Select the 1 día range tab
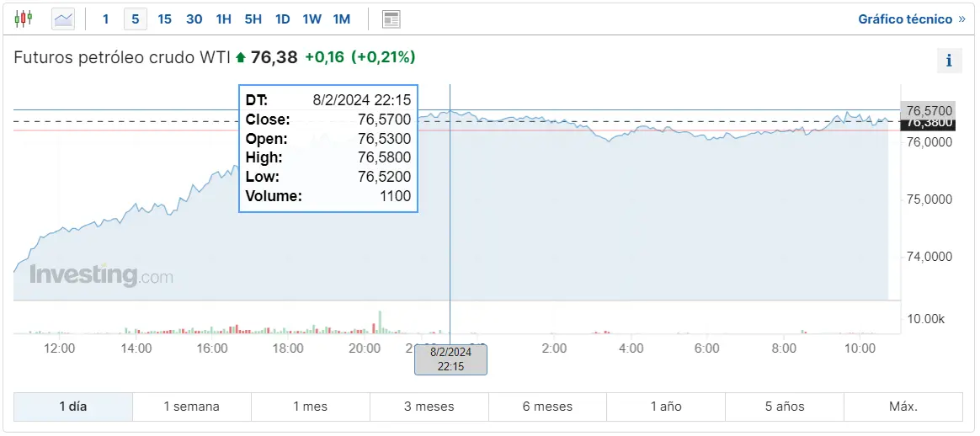 click(73, 407)
